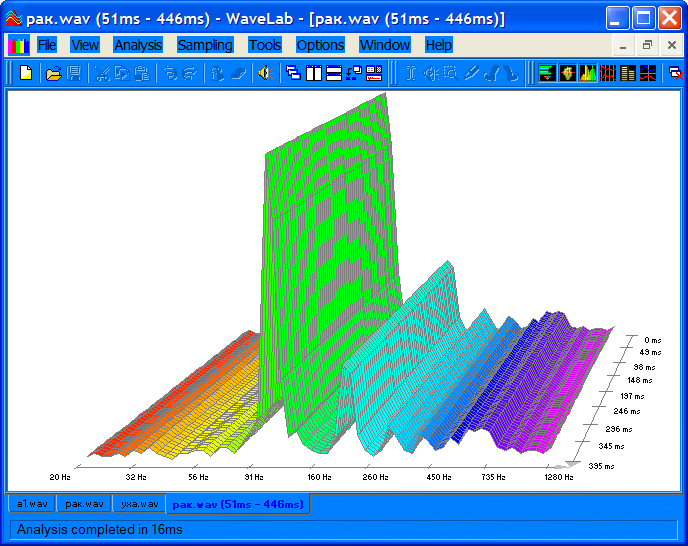
Task: Click status text 'Analysis completed in 16ms'
Action: click(x=100, y=530)
